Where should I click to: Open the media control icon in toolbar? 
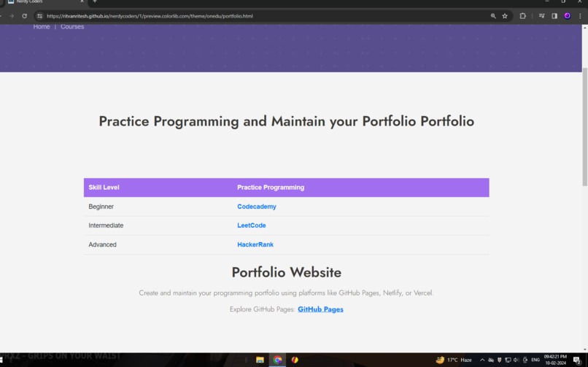pos(541,16)
